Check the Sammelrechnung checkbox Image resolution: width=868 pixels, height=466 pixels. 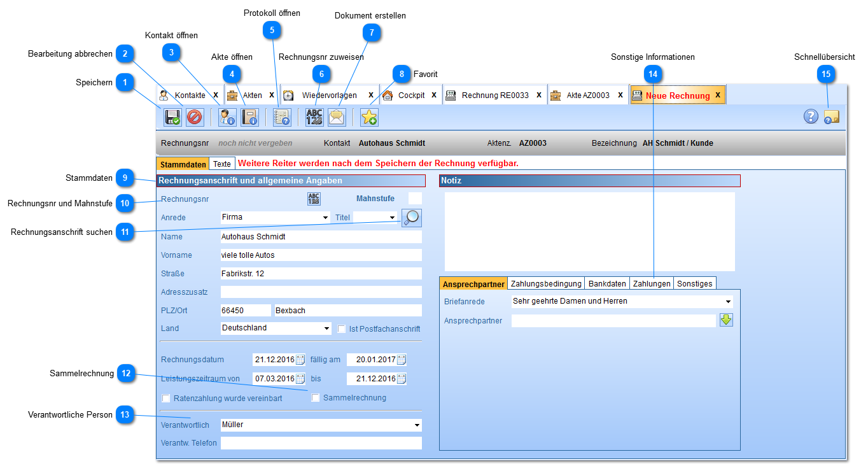click(x=316, y=398)
